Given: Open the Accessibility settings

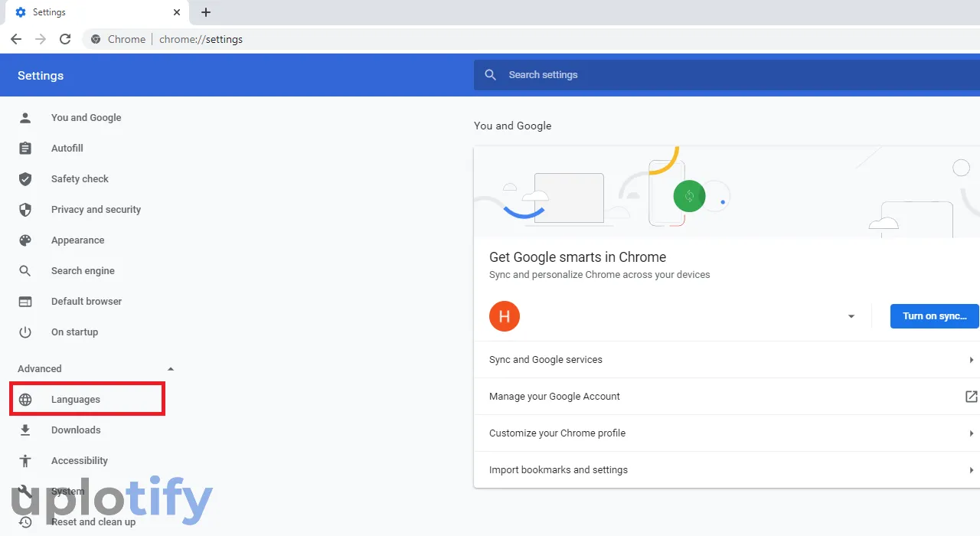Looking at the screenshot, I should pyautogui.click(x=80, y=461).
